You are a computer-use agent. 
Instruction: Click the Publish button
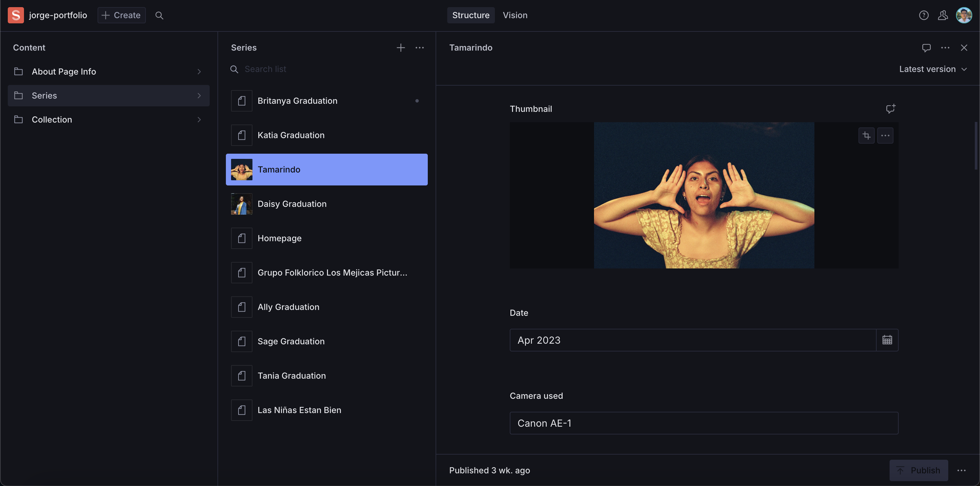[x=918, y=470]
